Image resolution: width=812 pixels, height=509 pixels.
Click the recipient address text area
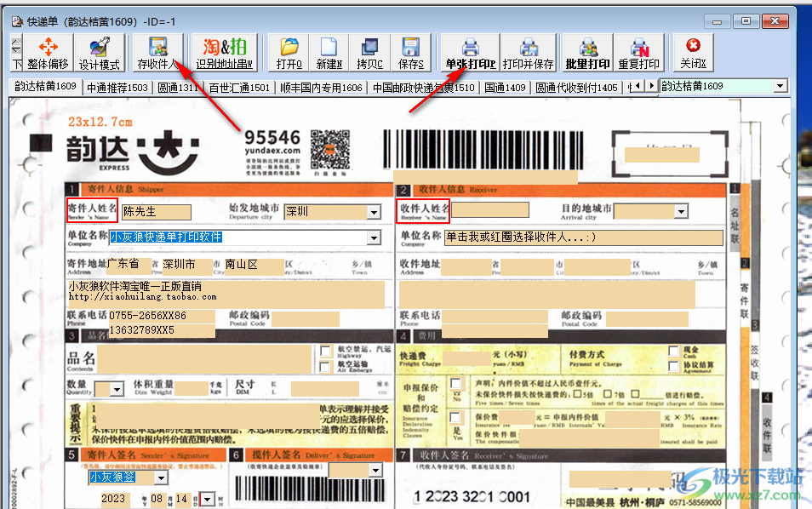click(546, 295)
